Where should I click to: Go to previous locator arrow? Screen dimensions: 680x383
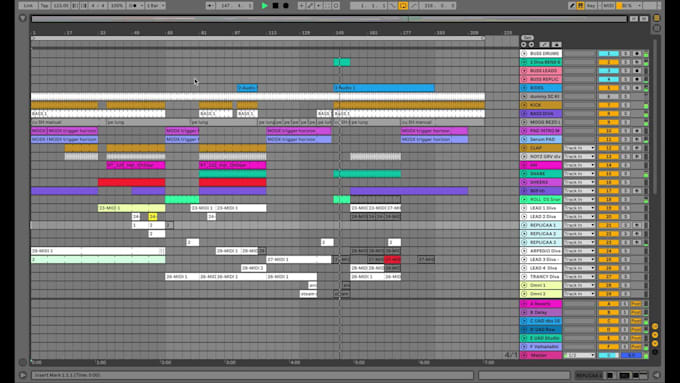(523, 44)
